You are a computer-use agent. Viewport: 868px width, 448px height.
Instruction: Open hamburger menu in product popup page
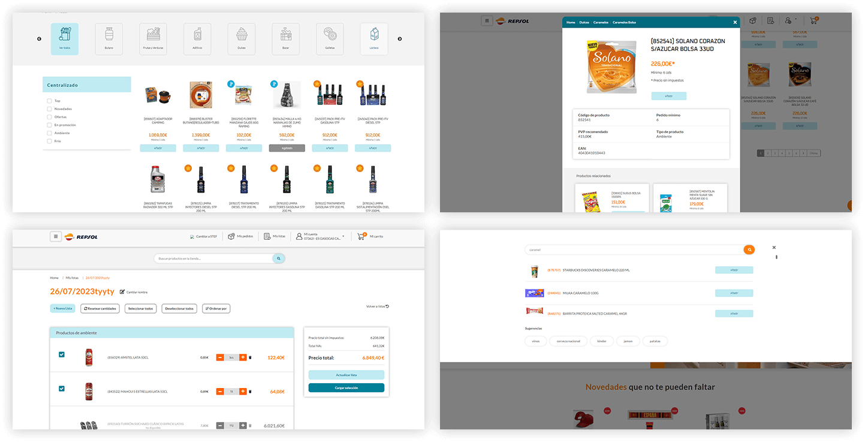tap(487, 21)
